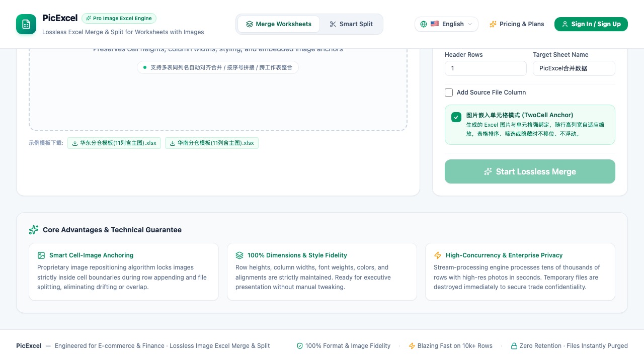Focus the Target Sheet Name input field
644x362 pixels.
point(574,68)
